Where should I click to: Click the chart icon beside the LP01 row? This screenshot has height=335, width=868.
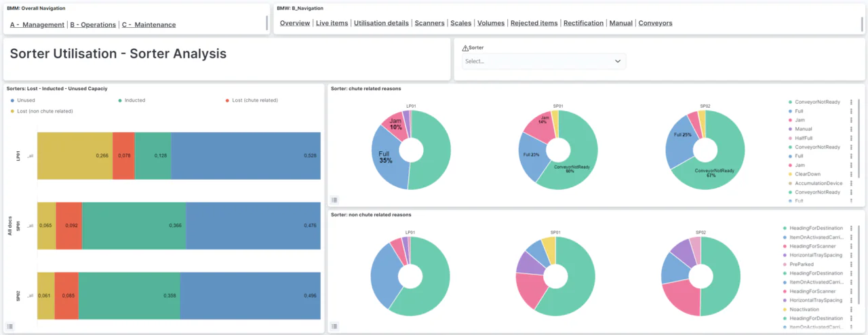(x=31, y=156)
